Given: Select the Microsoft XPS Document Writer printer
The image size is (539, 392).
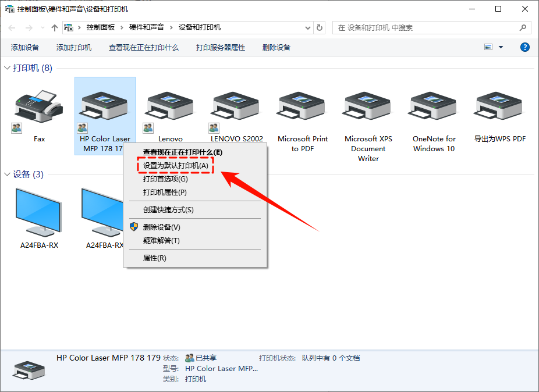Looking at the screenshot, I should pyautogui.click(x=367, y=108).
